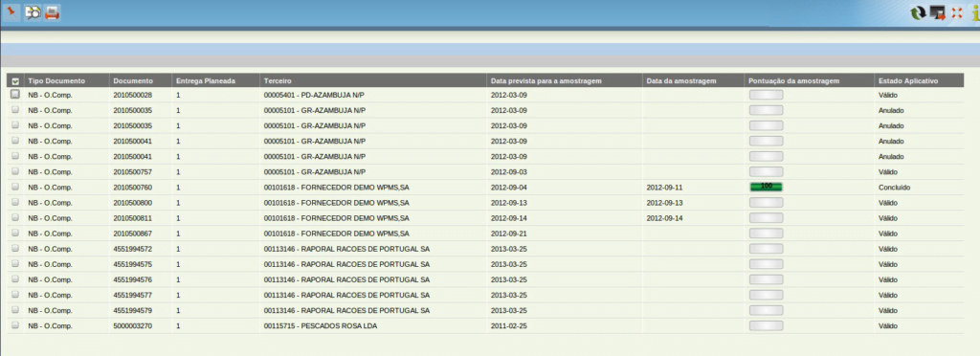980x356 pixels.
Task: Click the planned date 2012-09-21
Action: [509, 234]
